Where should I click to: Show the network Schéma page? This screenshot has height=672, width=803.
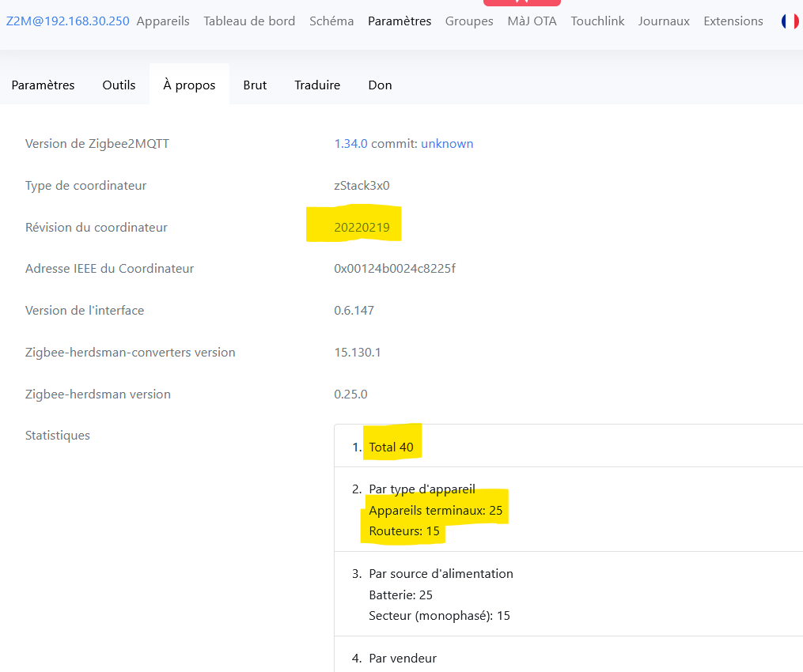[x=331, y=21]
